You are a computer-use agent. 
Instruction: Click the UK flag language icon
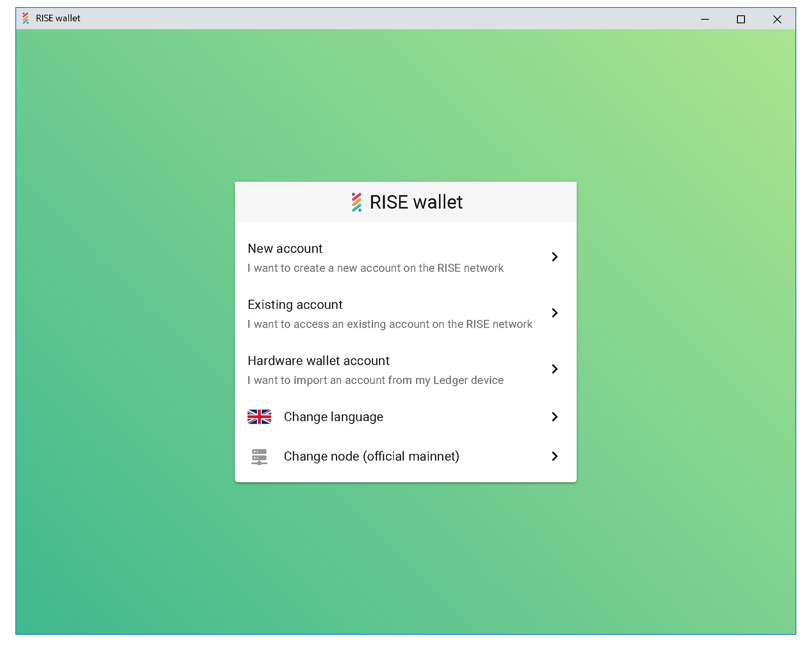[x=259, y=417]
